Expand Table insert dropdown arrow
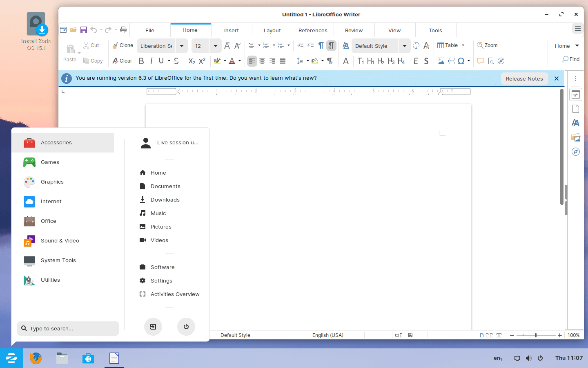The image size is (588, 368). (463, 45)
